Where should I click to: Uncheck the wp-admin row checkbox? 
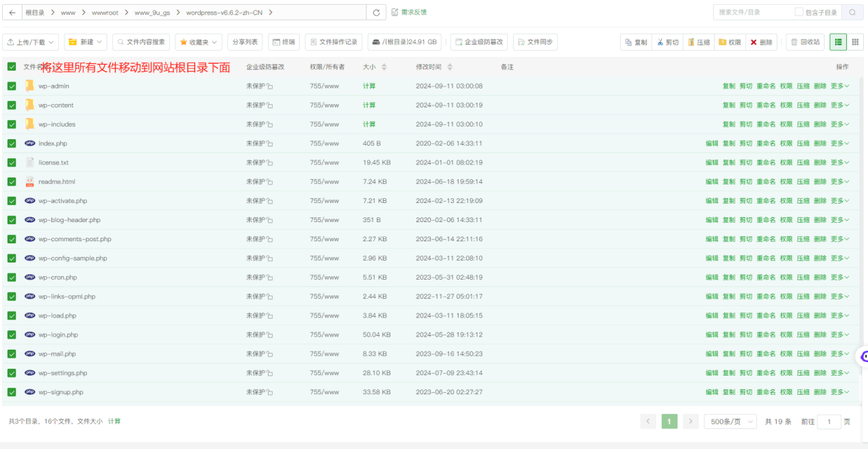point(12,86)
